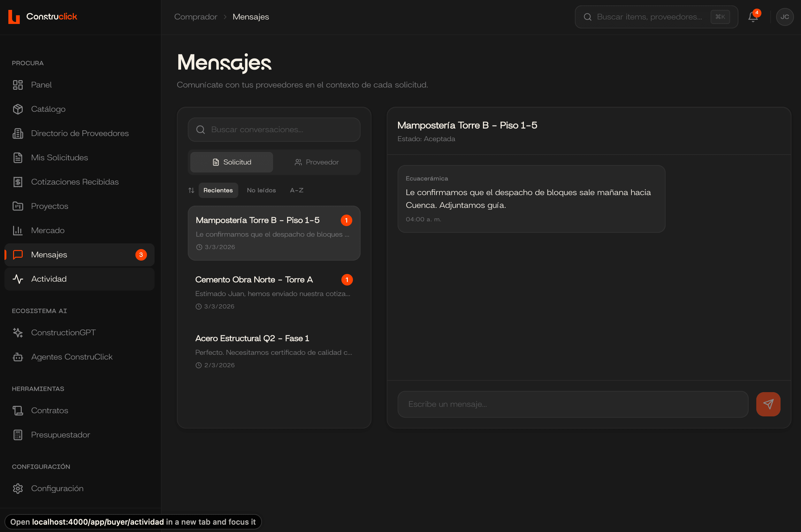
Task: Filter conversations by No leídos
Action: point(261,190)
